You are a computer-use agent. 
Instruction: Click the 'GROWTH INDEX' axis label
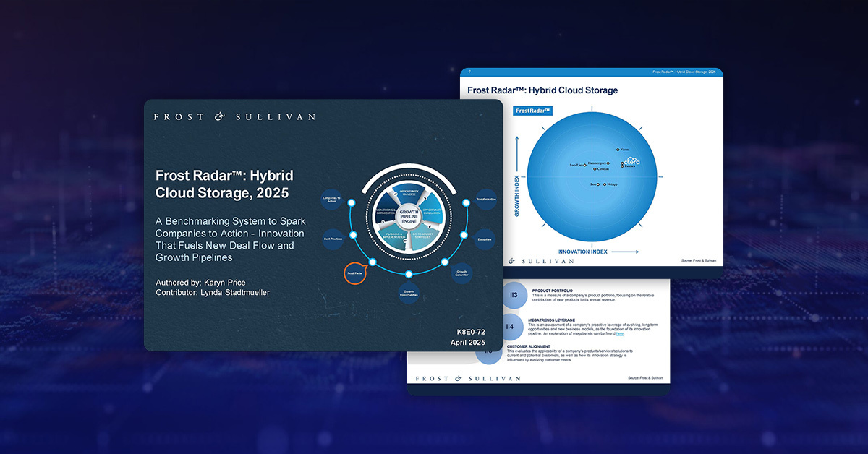click(x=517, y=194)
